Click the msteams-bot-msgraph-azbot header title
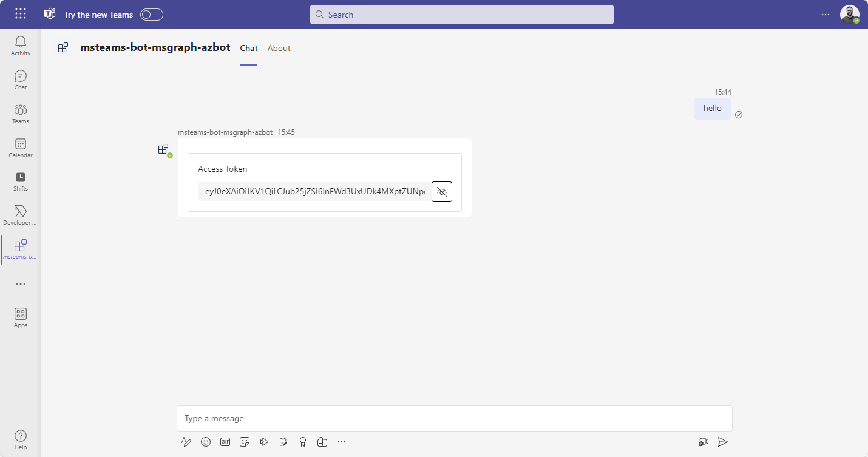This screenshot has height=457, width=868. pyautogui.click(x=155, y=47)
